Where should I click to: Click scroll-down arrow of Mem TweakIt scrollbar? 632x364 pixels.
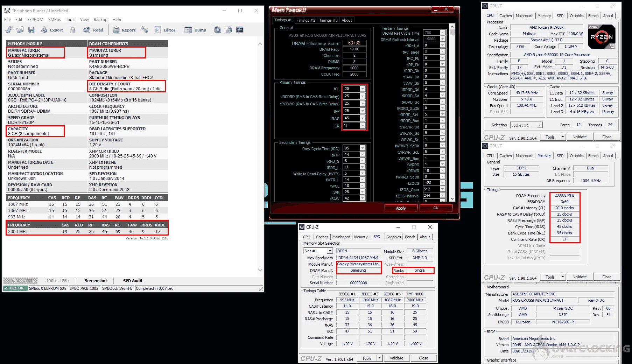click(452, 199)
